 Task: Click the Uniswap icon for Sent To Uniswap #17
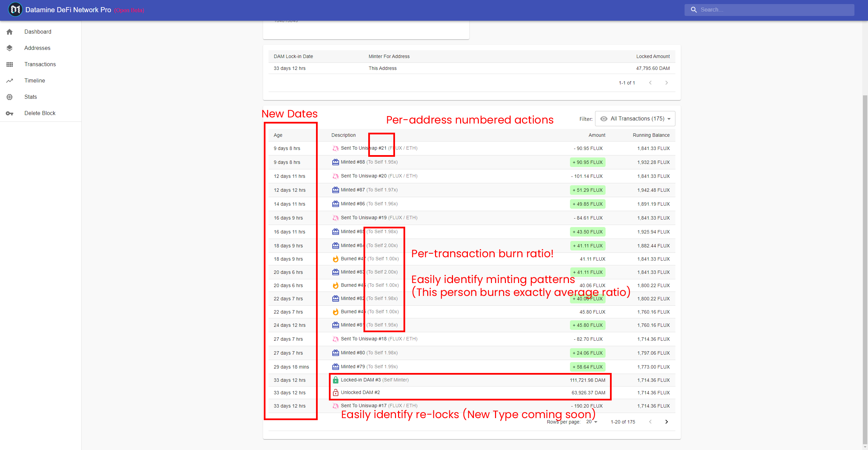click(335, 406)
